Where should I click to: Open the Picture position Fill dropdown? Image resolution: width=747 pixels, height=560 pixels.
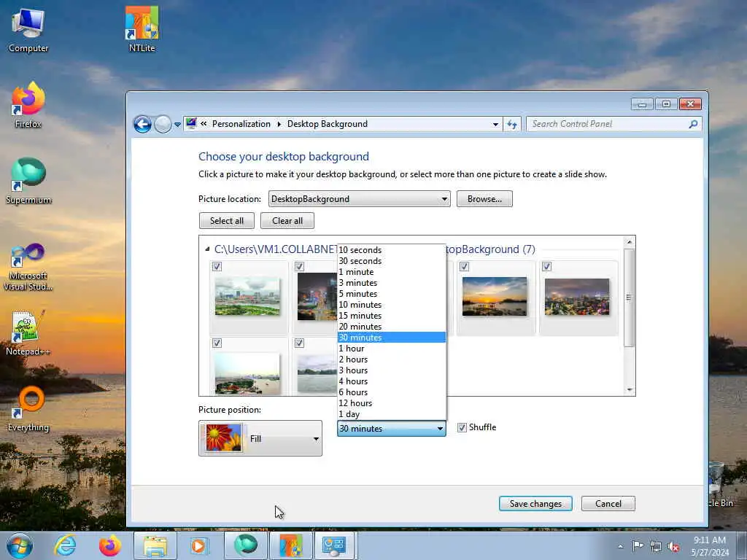tap(260, 438)
